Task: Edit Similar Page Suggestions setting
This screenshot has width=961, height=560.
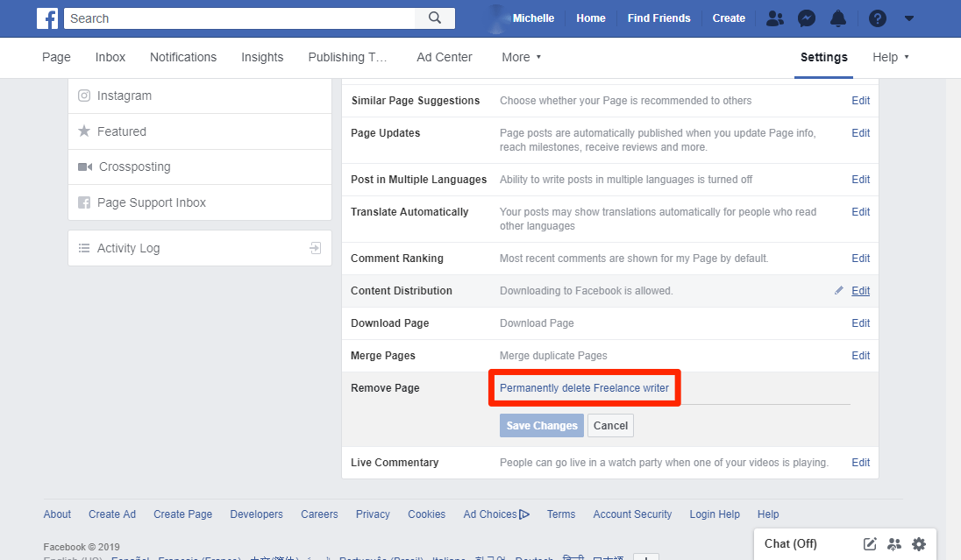Action: click(x=860, y=101)
